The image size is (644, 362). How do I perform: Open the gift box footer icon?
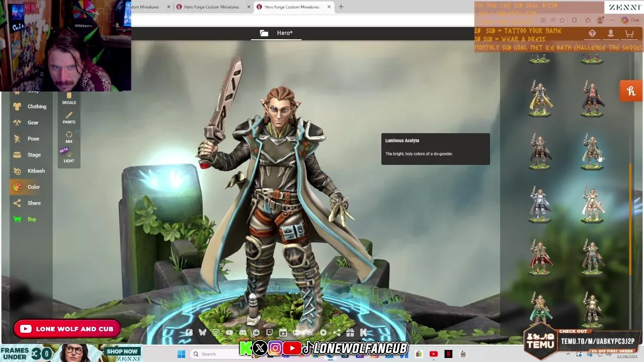(x=350, y=333)
